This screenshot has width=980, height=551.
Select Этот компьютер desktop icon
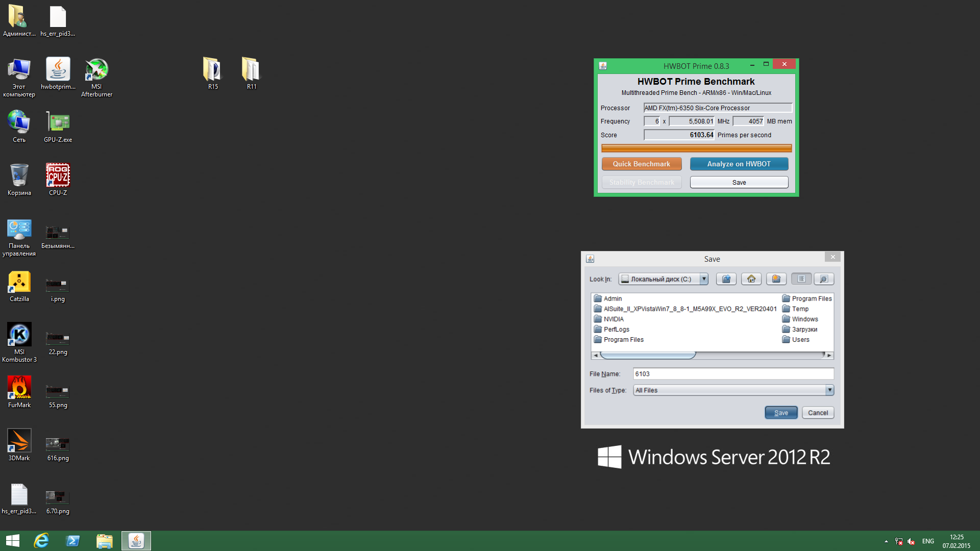pos(19,78)
